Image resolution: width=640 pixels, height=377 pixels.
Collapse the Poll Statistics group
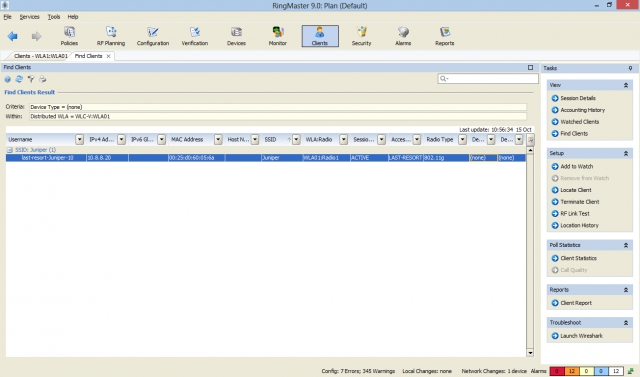click(625, 245)
